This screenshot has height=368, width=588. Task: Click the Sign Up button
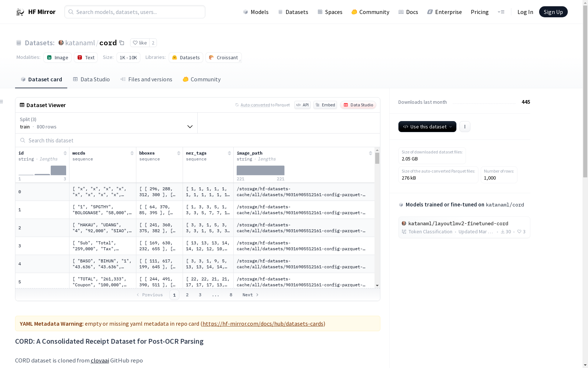[553, 12]
